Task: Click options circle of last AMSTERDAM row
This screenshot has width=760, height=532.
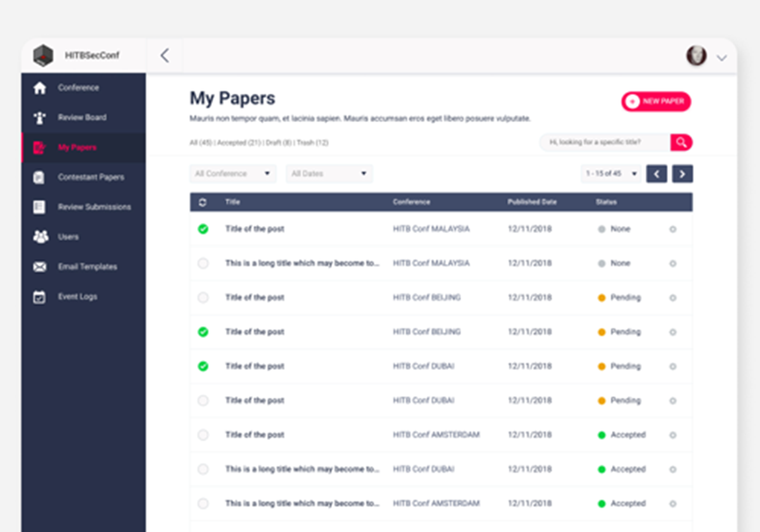Action: 673,503
